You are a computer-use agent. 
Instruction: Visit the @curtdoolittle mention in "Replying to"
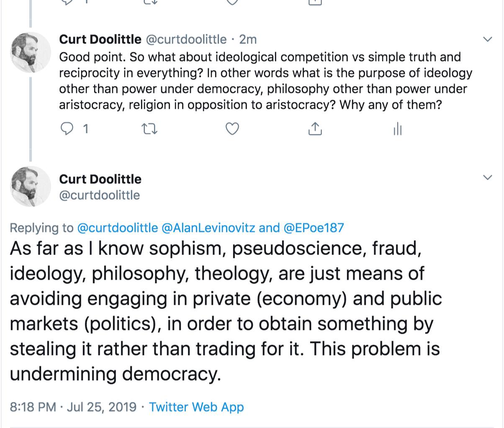tap(118, 228)
